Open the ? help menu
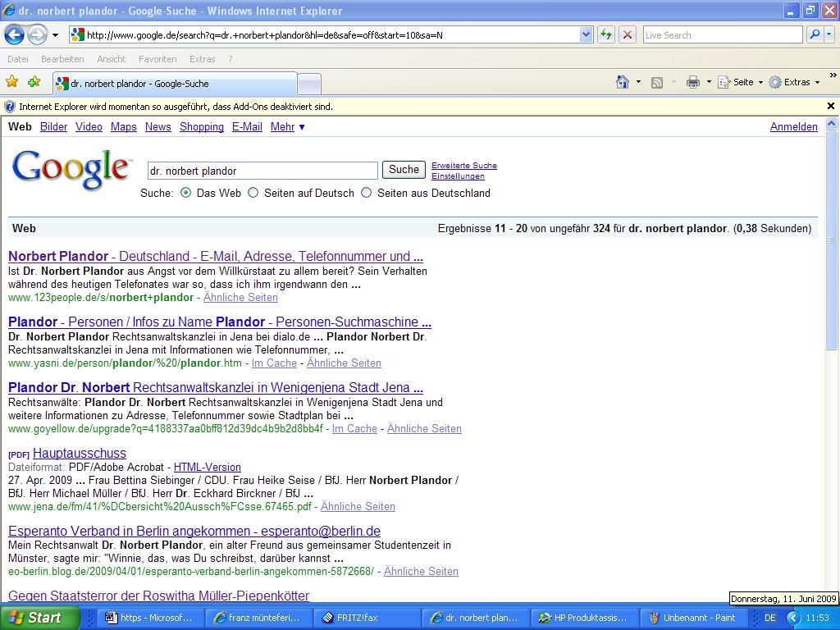Screen dimensions: 840x630 231,59
